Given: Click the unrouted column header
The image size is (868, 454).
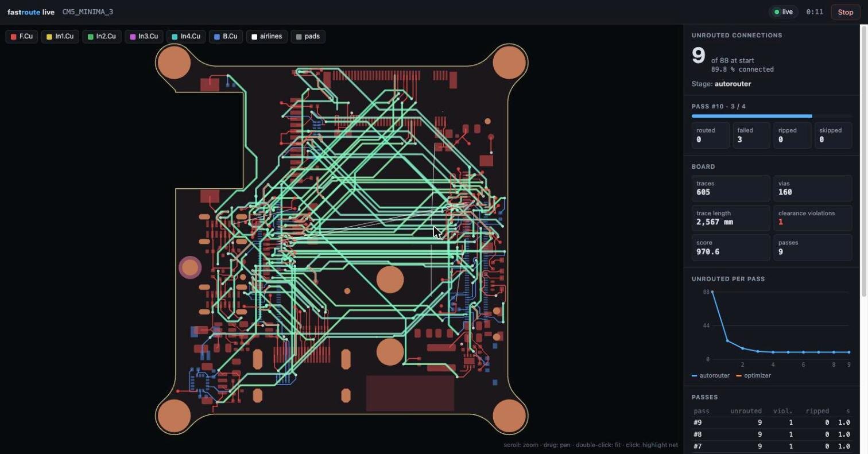Looking at the screenshot, I should tap(746, 411).
